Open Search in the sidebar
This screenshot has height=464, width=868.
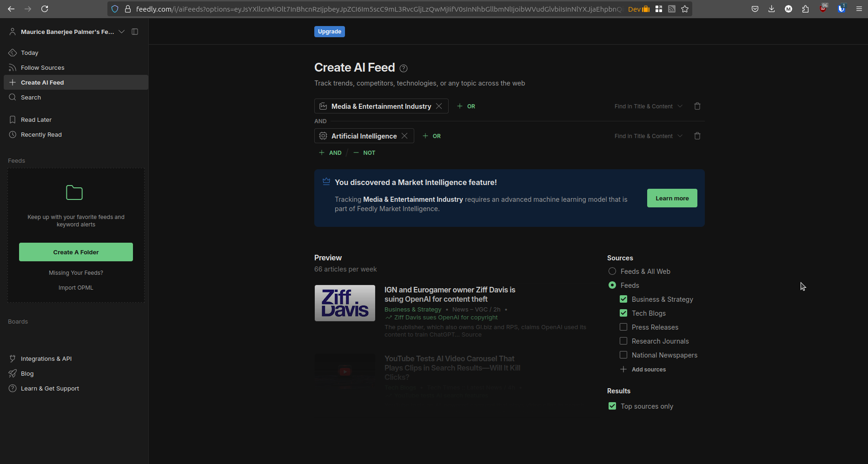coord(76,97)
